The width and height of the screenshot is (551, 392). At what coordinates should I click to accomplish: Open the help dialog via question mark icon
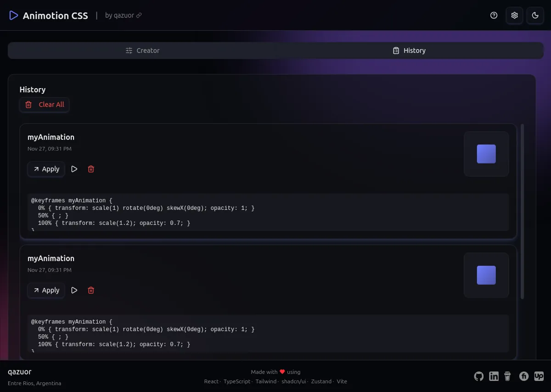tap(494, 15)
